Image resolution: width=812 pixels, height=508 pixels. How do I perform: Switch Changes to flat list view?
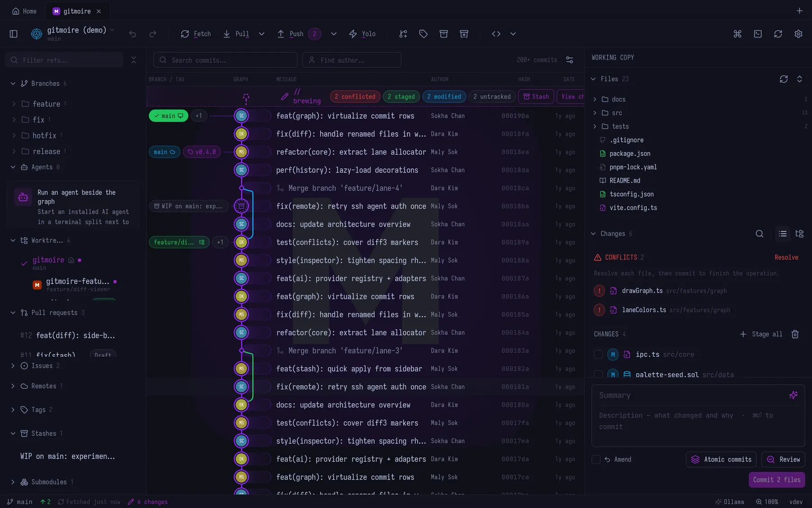click(x=783, y=233)
